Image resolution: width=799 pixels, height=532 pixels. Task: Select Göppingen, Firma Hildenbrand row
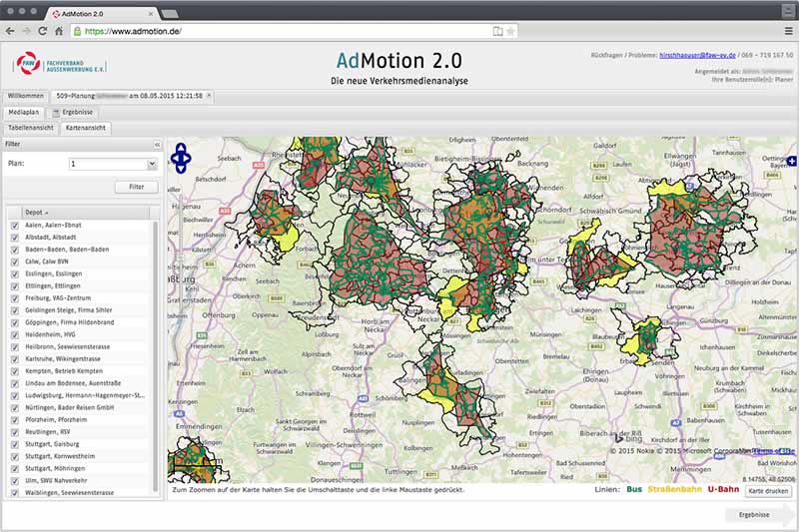(x=80, y=322)
